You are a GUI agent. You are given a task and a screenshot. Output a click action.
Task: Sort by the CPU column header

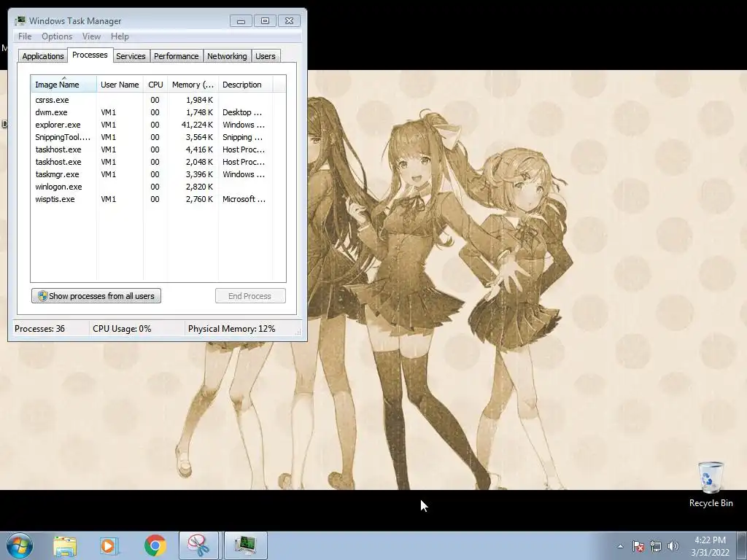click(x=155, y=85)
